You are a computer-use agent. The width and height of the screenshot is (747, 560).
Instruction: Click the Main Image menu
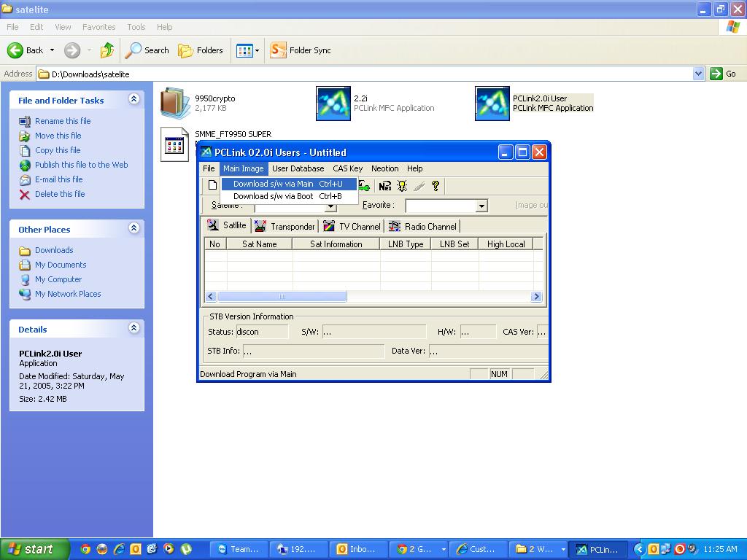(x=244, y=168)
